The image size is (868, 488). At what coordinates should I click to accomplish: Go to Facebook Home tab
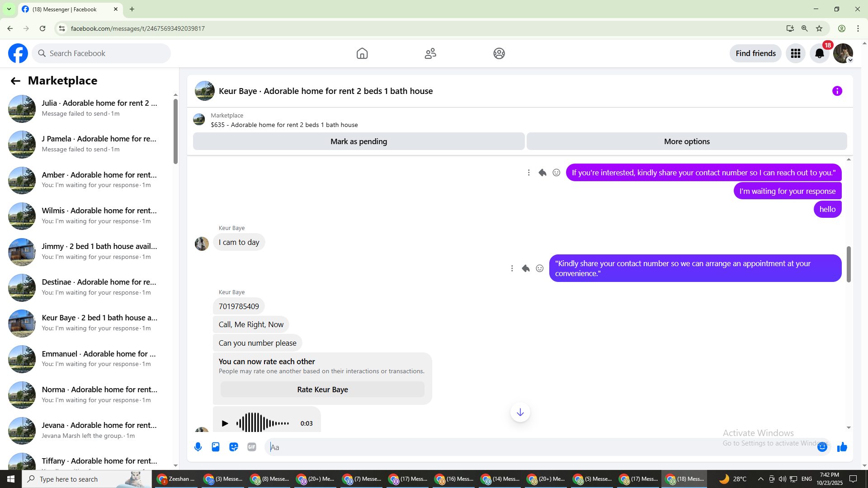coord(362,53)
